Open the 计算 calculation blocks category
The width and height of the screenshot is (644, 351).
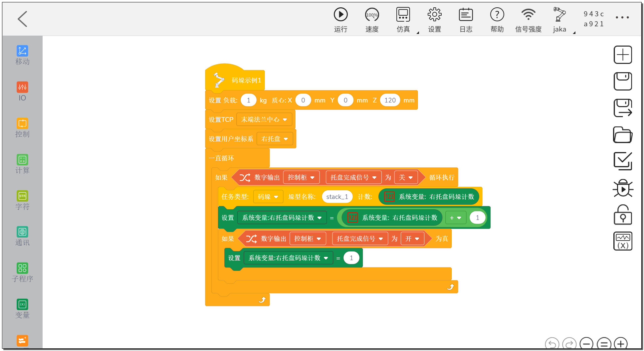[22, 164]
